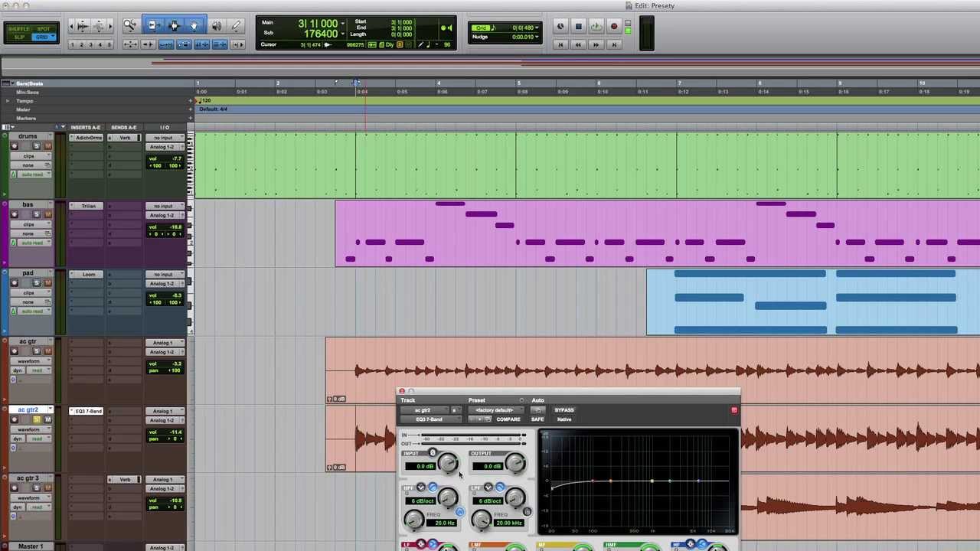This screenshot has width=980, height=551.
Task: Record-enable the bas track
Action: click(x=14, y=214)
